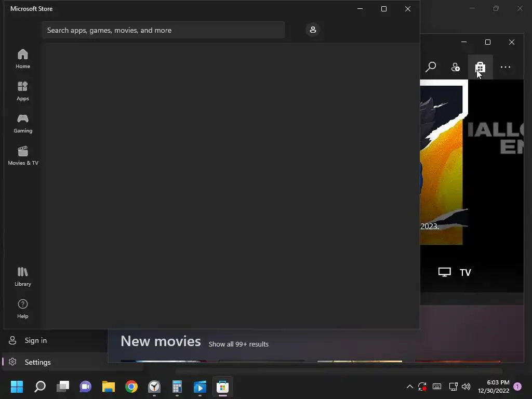Open more options ellipsis in Movies & TV
This screenshot has width=532, height=399.
pyautogui.click(x=505, y=67)
